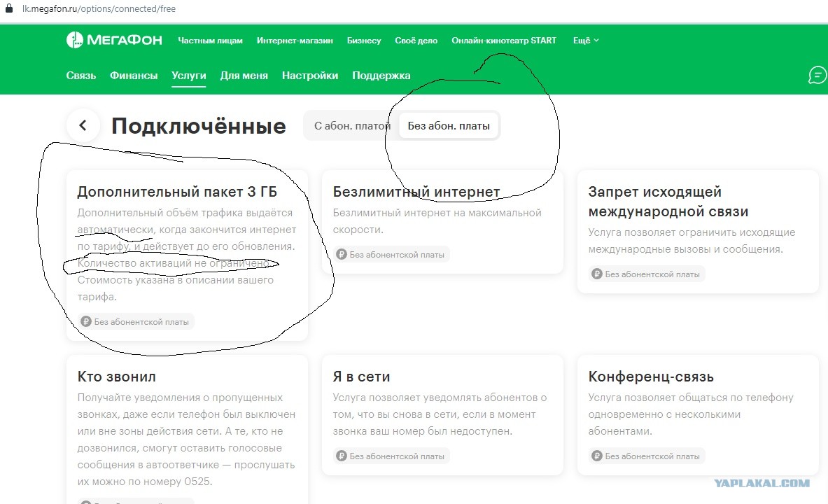The width and height of the screenshot is (828, 504).
Task: Open the Своё дело link
Action: tap(416, 41)
